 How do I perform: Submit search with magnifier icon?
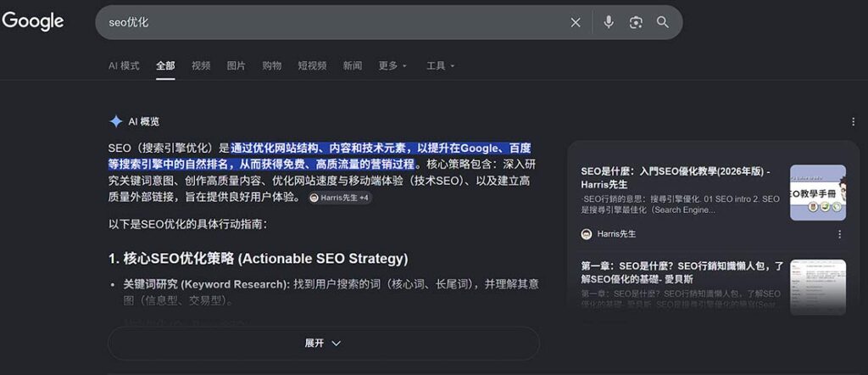click(x=663, y=22)
